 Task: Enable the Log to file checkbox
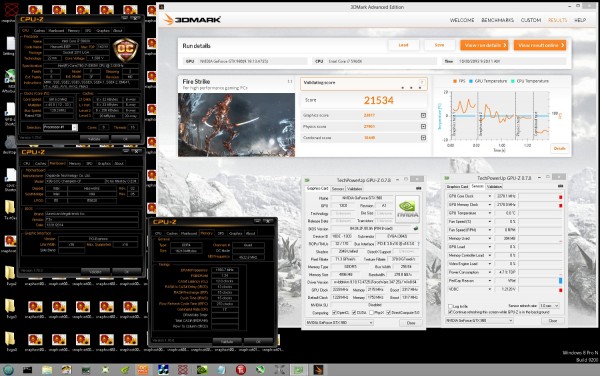pyautogui.click(x=450, y=306)
